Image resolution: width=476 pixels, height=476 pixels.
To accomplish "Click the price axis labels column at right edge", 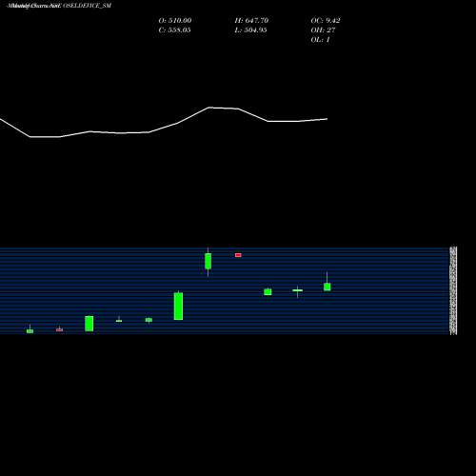I will (453, 290).
